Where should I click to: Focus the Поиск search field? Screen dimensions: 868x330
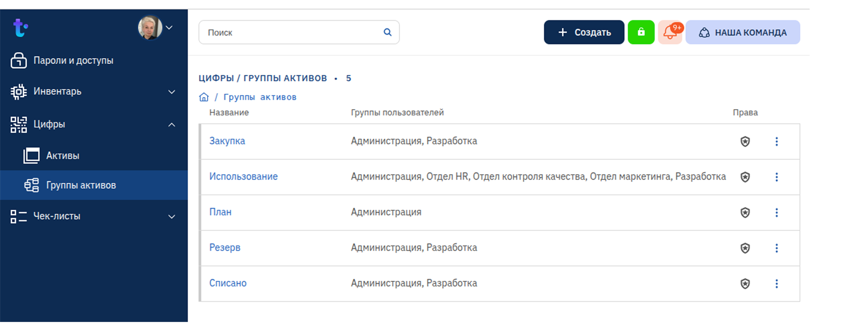pos(290,32)
